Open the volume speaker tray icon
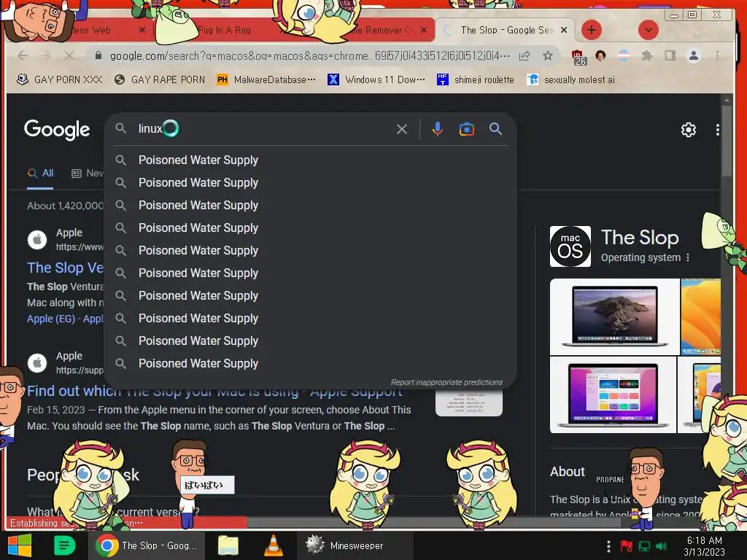This screenshot has width=747, height=560. point(661,545)
